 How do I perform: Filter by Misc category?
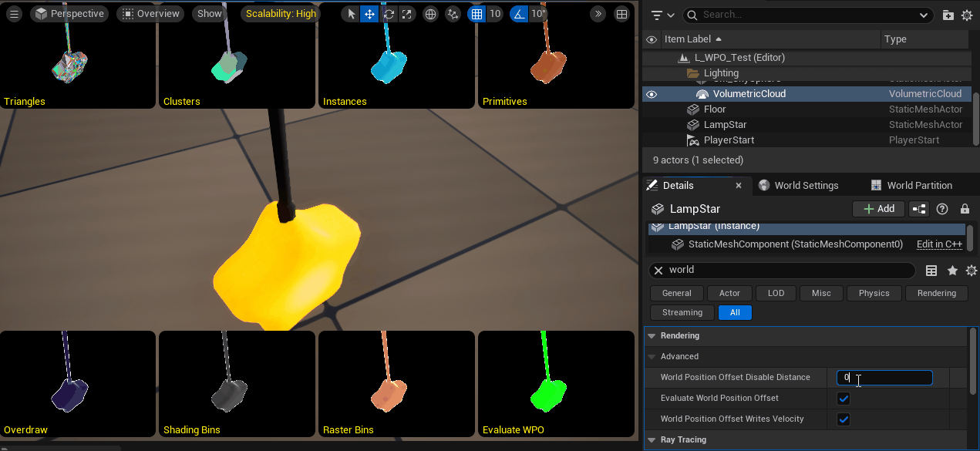tap(822, 293)
